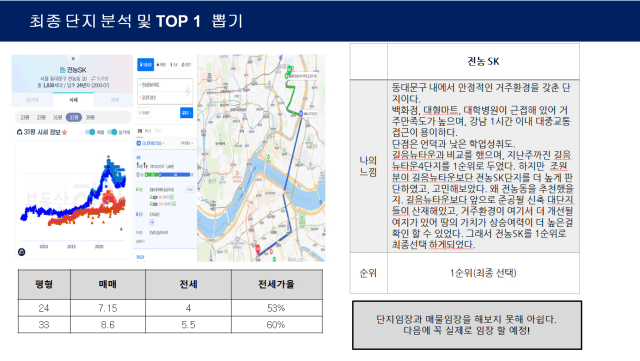Viewport: 640px width, 361px height.
Task: Open the route sort order dropdown
Action: [187, 143]
